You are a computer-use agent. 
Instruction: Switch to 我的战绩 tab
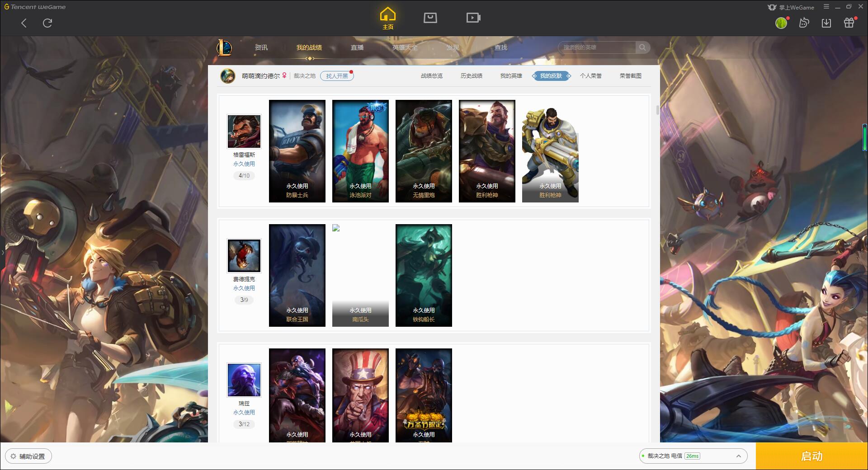click(309, 47)
